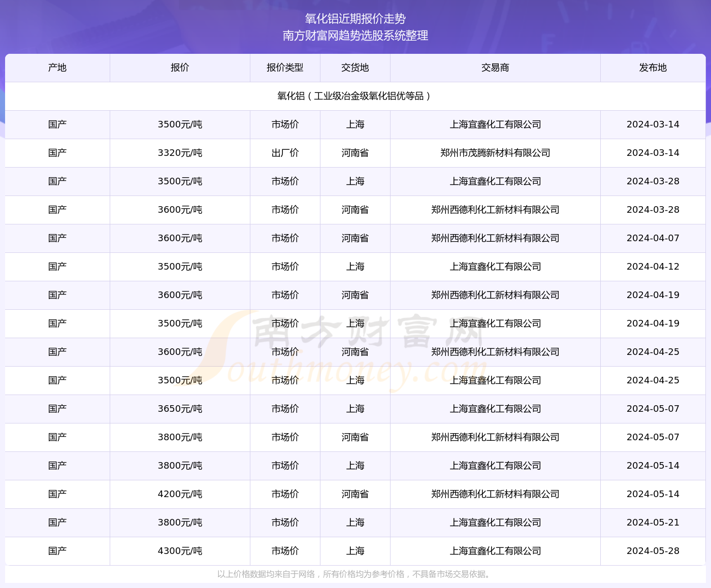Viewport: 711px width, 588px height.
Task: Click 郑州西德利化工新材料有限公司 in the 2024-04-07 row
Action: [495, 238]
